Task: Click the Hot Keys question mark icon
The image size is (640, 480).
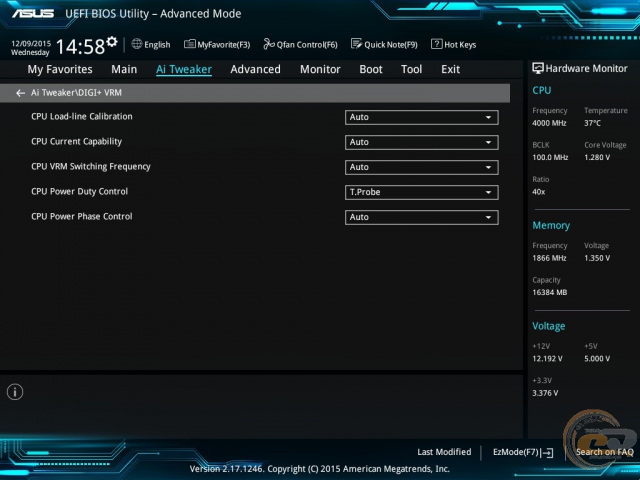Action: tap(436, 44)
